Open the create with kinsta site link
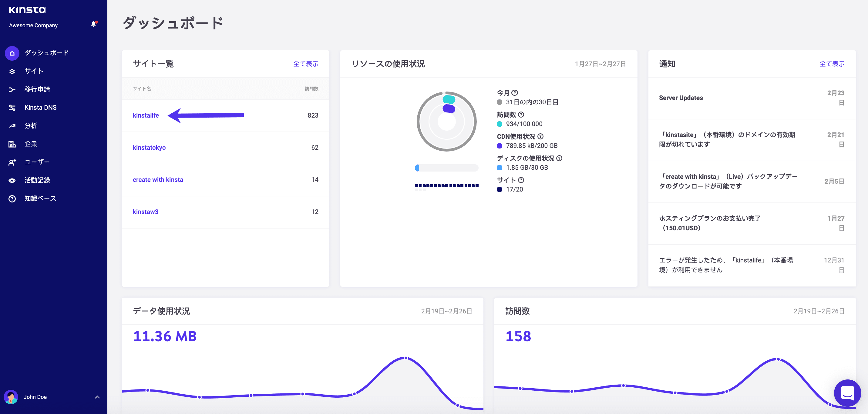The width and height of the screenshot is (868, 414). pyautogui.click(x=158, y=179)
